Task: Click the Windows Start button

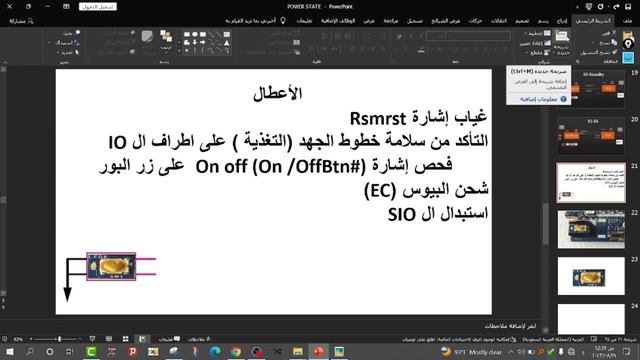Action: pos(9,351)
